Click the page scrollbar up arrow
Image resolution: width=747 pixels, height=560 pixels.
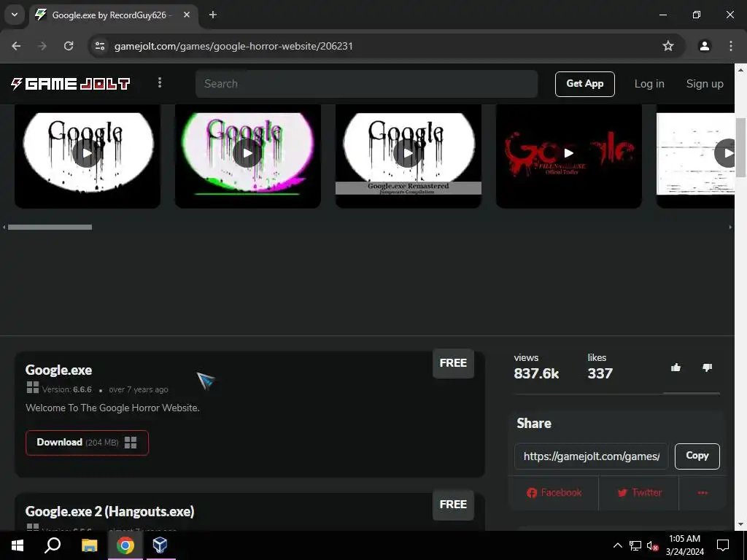point(741,69)
